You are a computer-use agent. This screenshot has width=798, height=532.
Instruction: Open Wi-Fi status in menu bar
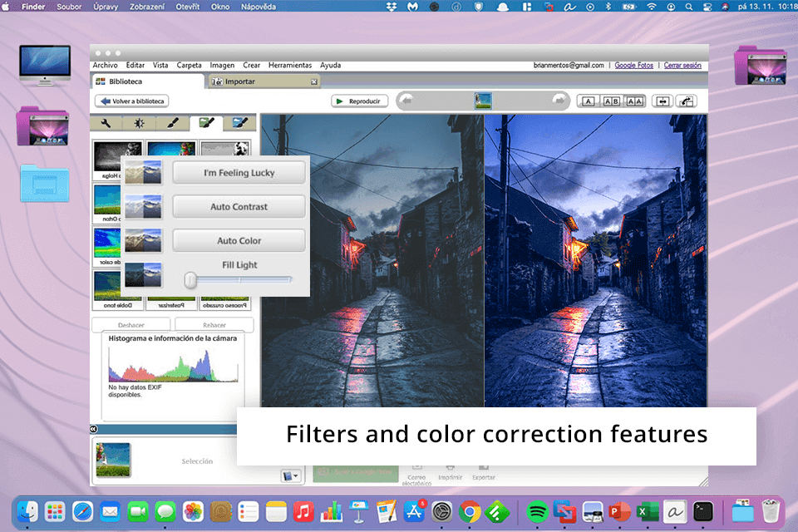point(652,7)
